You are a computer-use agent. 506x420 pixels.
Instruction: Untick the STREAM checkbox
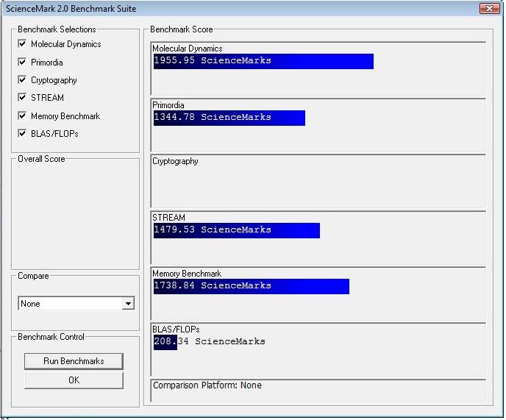[x=22, y=98]
